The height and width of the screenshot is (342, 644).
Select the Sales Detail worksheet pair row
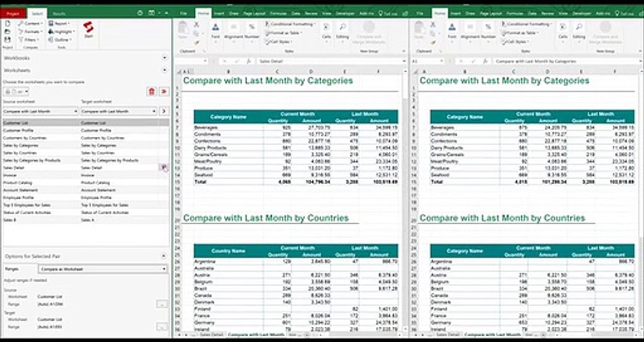point(86,168)
